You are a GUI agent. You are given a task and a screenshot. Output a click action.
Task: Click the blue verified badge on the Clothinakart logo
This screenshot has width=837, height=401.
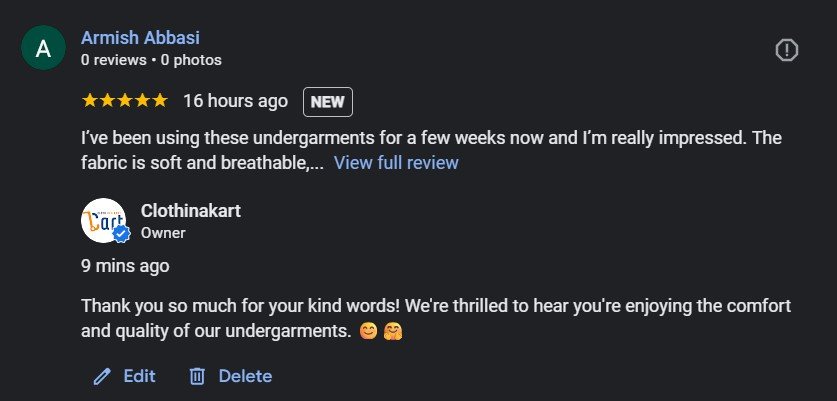click(122, 234)
